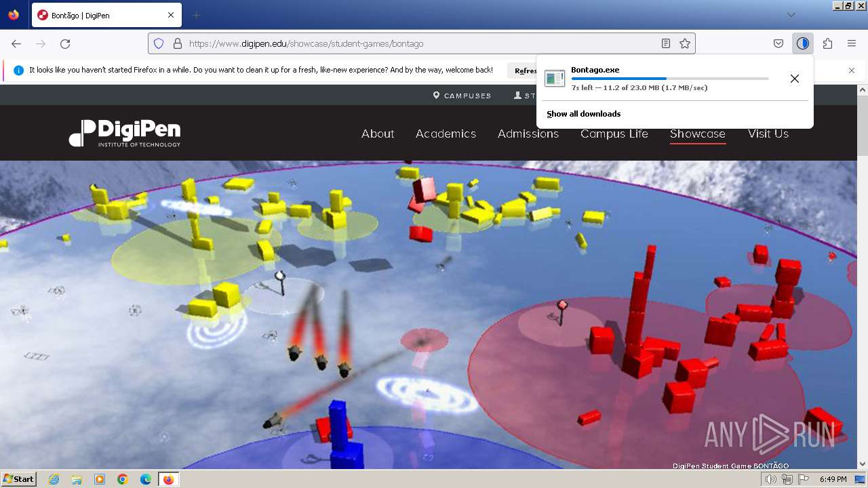This screenshot has width=868, height=488.
Task: Open the file explorer taskbar icon
Action: (x=77, y=479)
